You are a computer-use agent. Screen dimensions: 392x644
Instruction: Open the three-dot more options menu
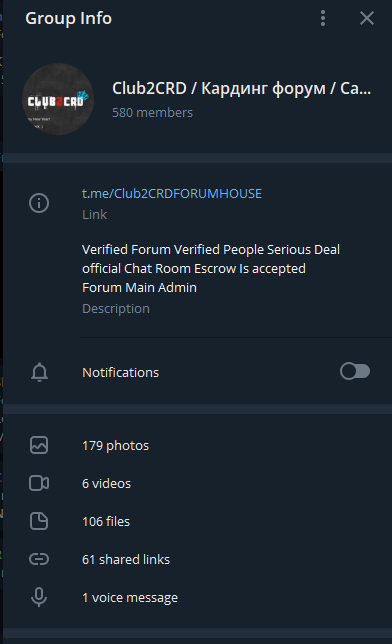tap(323, 18)
